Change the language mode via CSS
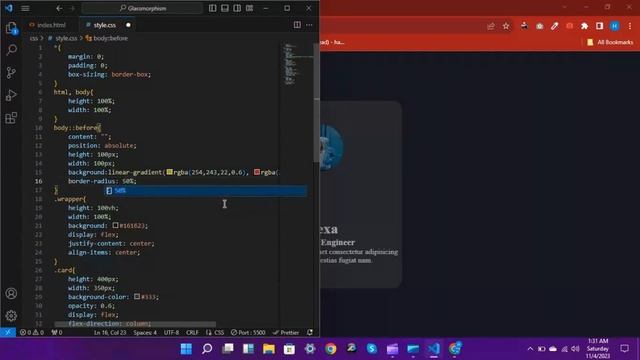Viewport: 640px width, 360px height. [x=215, y=332]
